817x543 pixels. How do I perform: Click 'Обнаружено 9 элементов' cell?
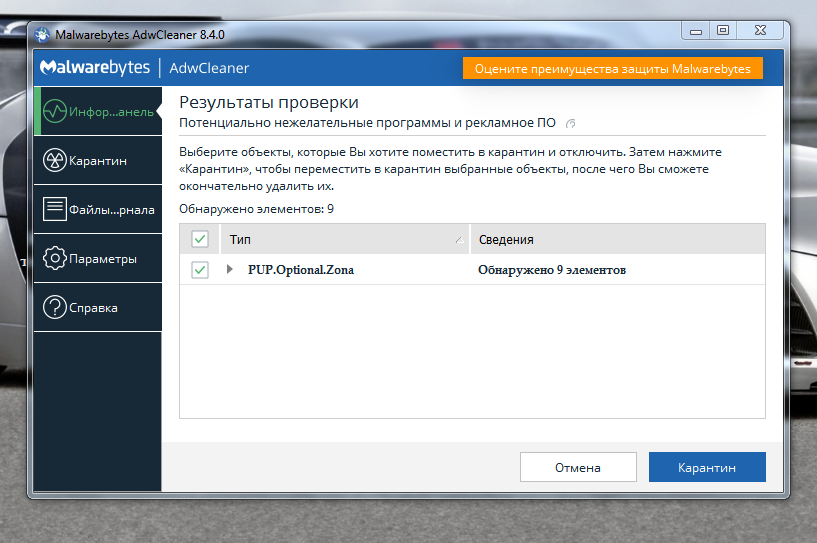(x=552, y=270)
